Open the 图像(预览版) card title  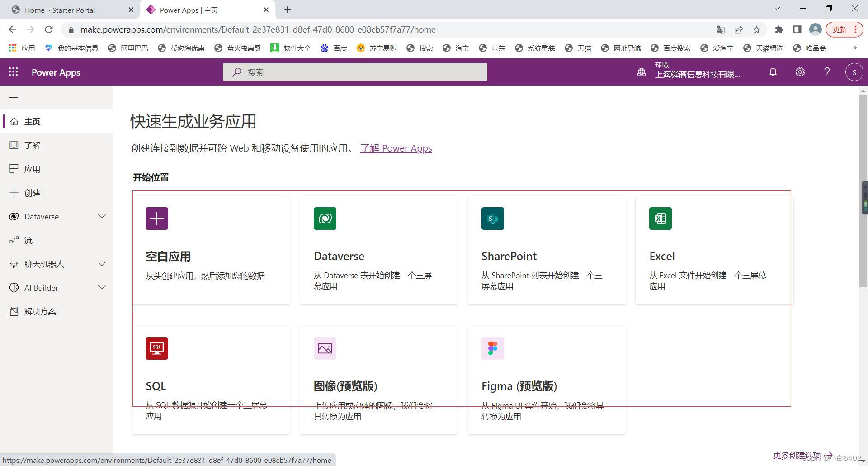tap(345, 386)
